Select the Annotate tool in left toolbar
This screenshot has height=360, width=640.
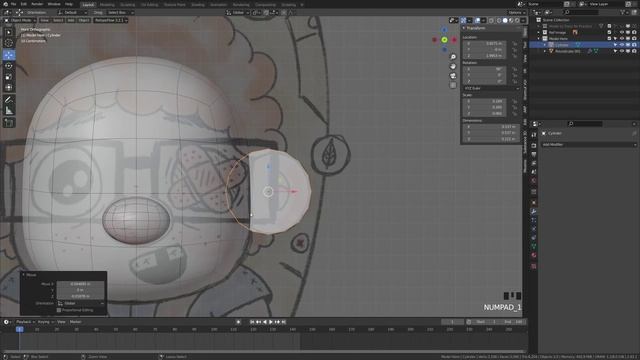click(x=9, y=100)
